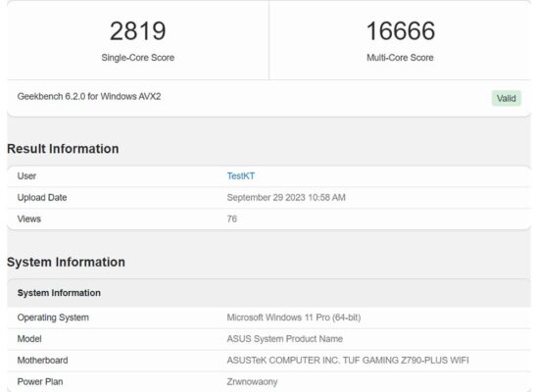Click the Operating System row label
Viewport: 538px width, 392px height.
coord(53,318)
